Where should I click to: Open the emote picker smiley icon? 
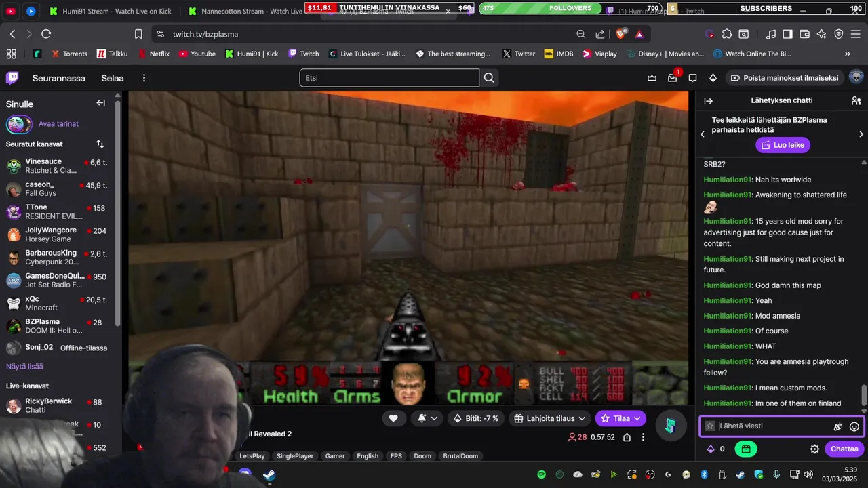pos(854,426)
